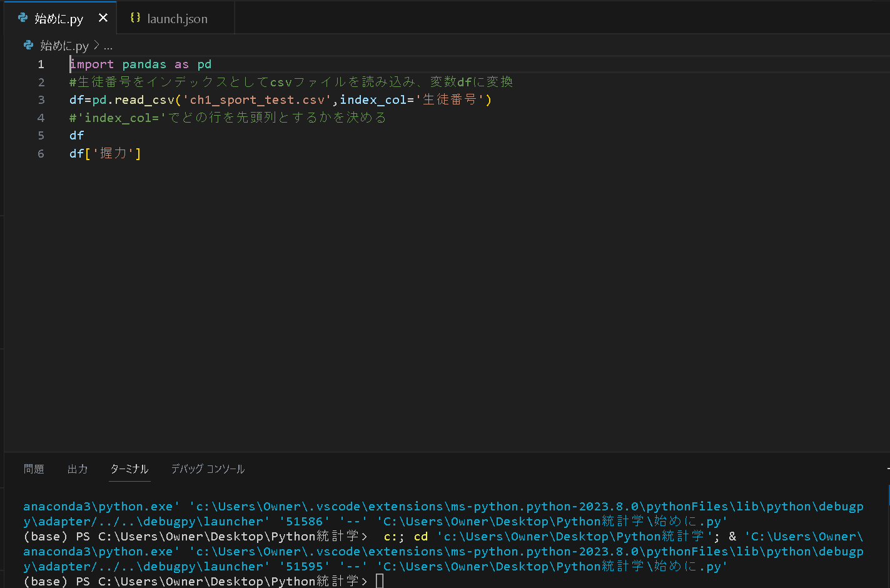Image resolution: width=890 pixels, height=588 pixels.
Task: Click line number 1 in the gutter
Action: click(41, 64)
